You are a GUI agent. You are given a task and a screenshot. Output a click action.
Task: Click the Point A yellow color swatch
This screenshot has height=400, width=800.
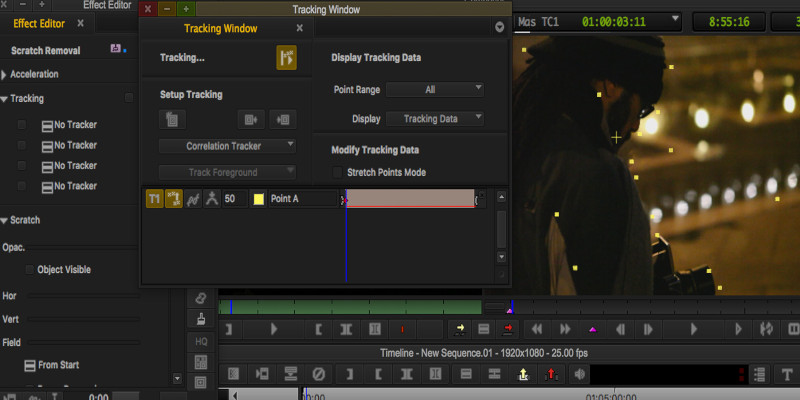(x=258, y=199)
